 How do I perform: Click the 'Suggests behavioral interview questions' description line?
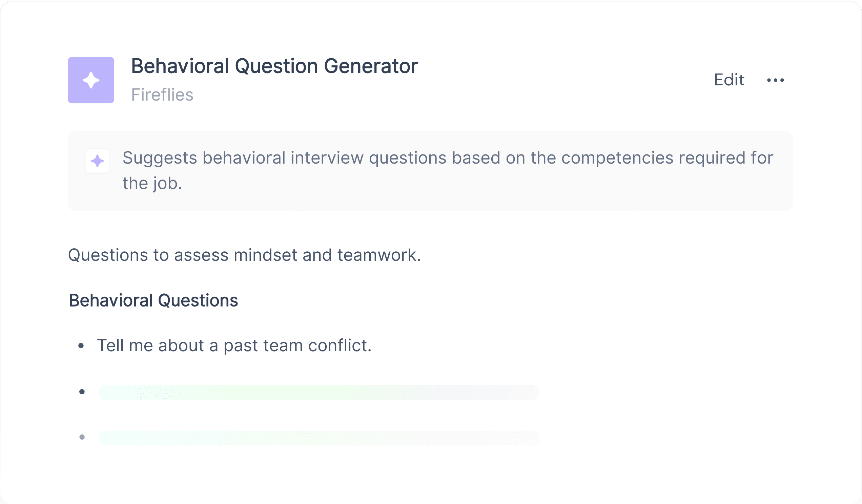[x=448, y=158]
